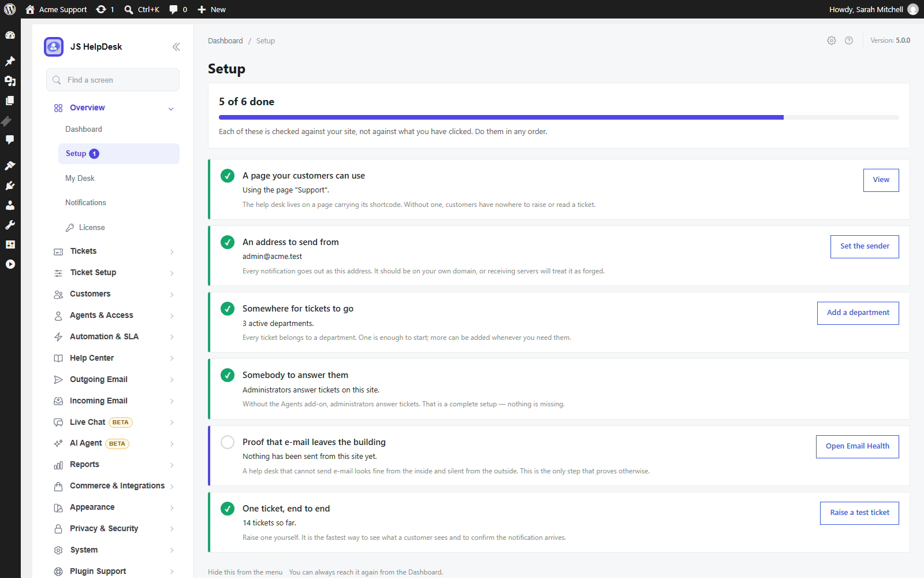This screenshot has height=578, width=924.
Task: Expand the Plugin Support section
Action: click(113, 572)
